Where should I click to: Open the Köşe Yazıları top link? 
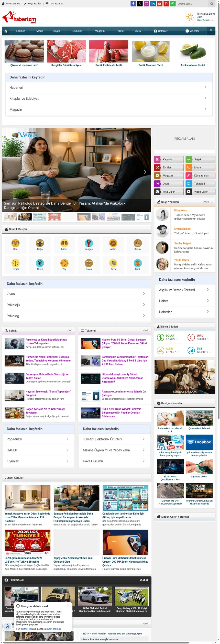[x=33, y=4]
